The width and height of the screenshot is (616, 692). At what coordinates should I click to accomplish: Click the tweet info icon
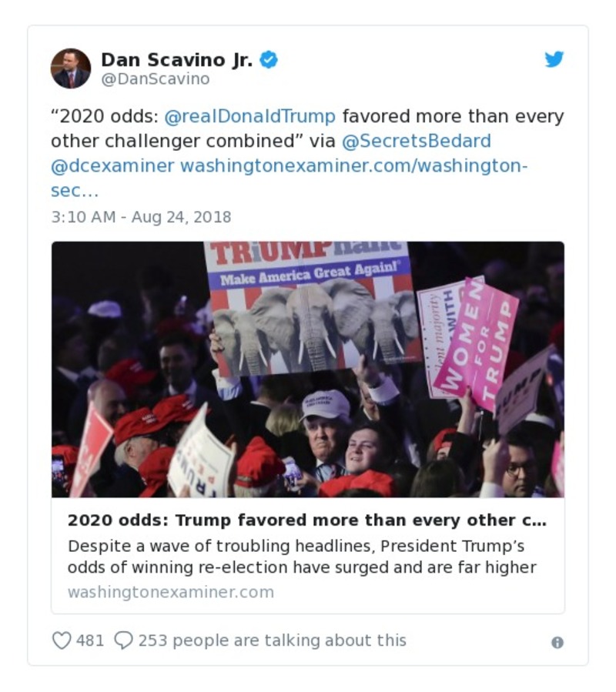pyautogui.click(x=557, y=643)
